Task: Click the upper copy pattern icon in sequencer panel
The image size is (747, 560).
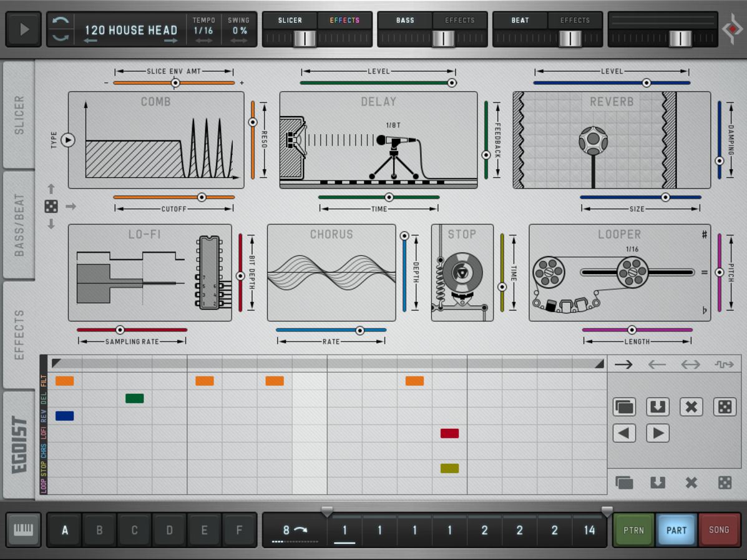Action: pos(624,407)
